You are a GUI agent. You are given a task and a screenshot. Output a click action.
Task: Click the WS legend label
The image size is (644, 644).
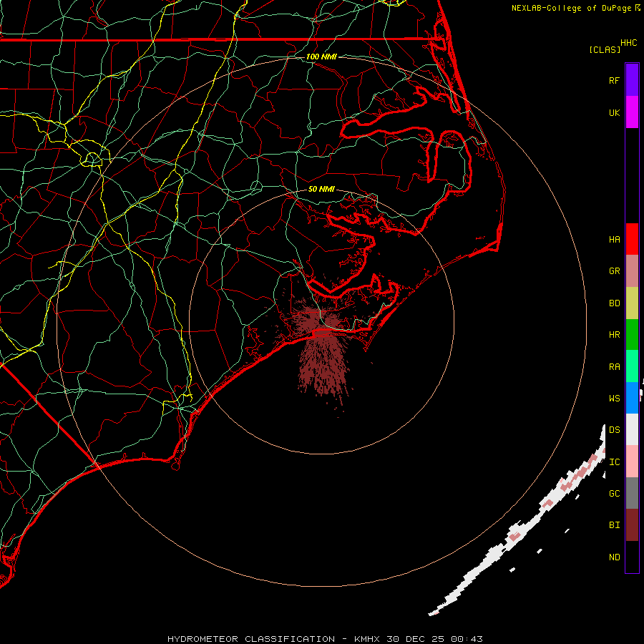pos(614,399)
